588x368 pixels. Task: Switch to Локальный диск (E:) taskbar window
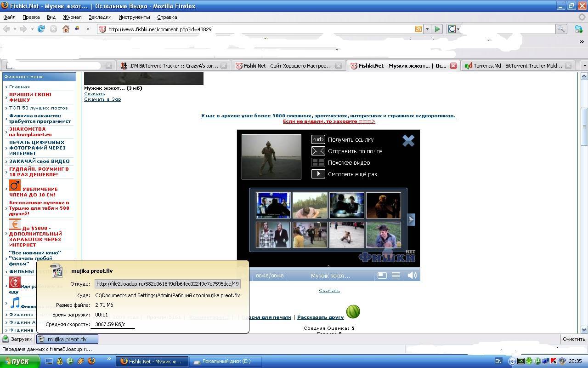point(226,361)
